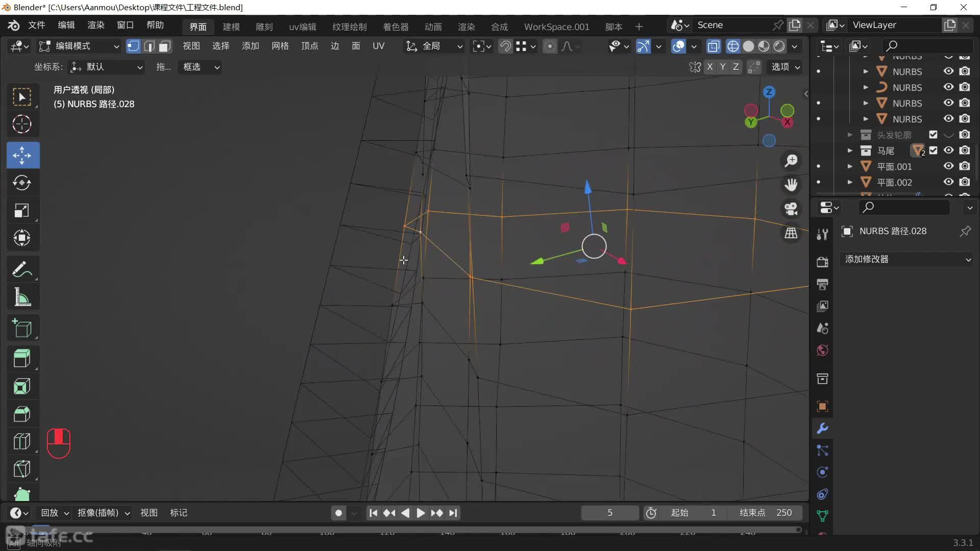
Task: Select the Extrude Region tool
Action: 22,359
